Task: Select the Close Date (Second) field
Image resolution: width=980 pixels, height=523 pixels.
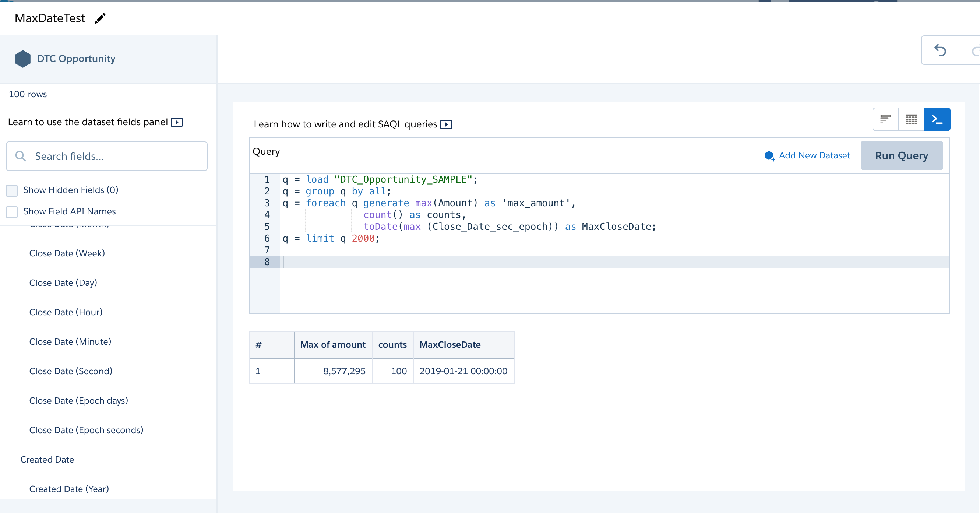Action: (71, 371)
